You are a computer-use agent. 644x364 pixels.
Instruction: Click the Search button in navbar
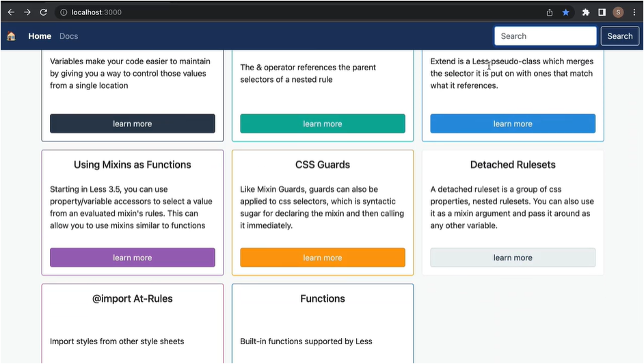620,36
